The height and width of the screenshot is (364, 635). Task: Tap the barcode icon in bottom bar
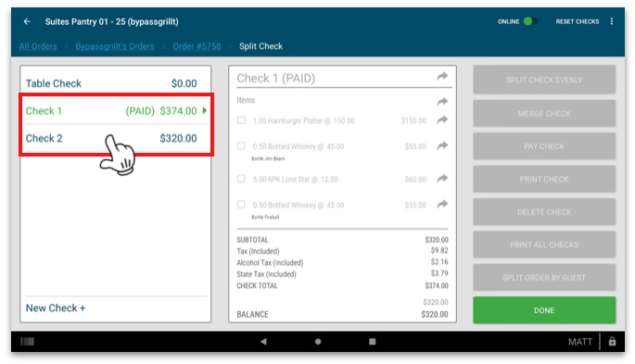27,342
